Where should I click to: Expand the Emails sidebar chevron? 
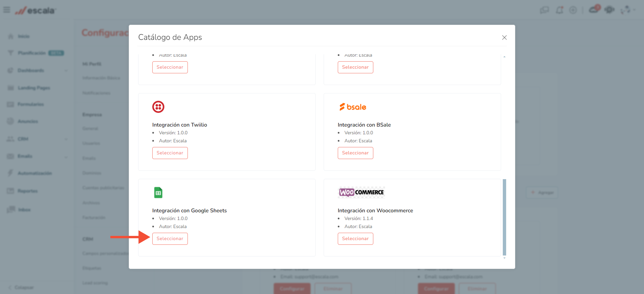tap(66, 157)
